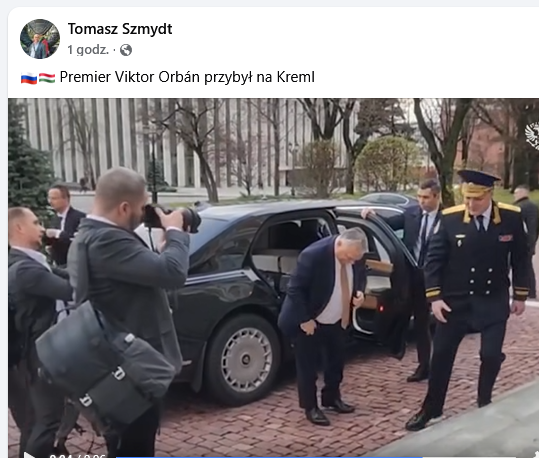Click the globe public audience icon
539x458 pixels.
126,50
